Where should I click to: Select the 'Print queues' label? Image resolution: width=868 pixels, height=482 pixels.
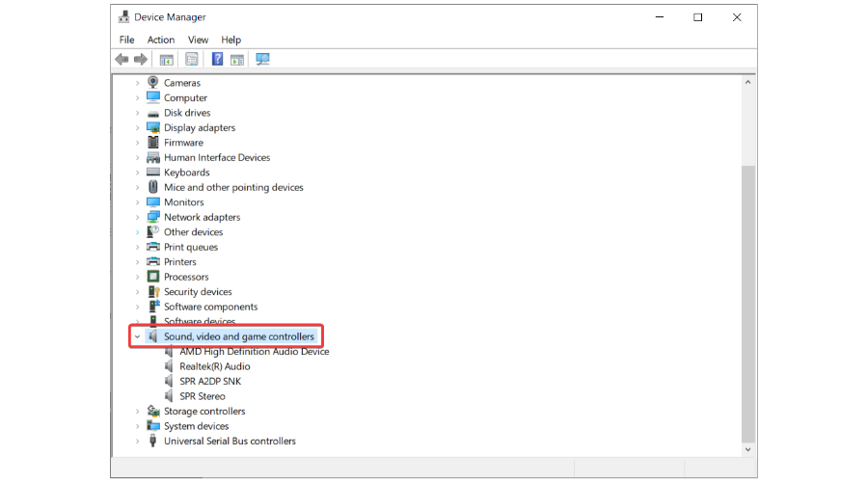coord(191,247)
